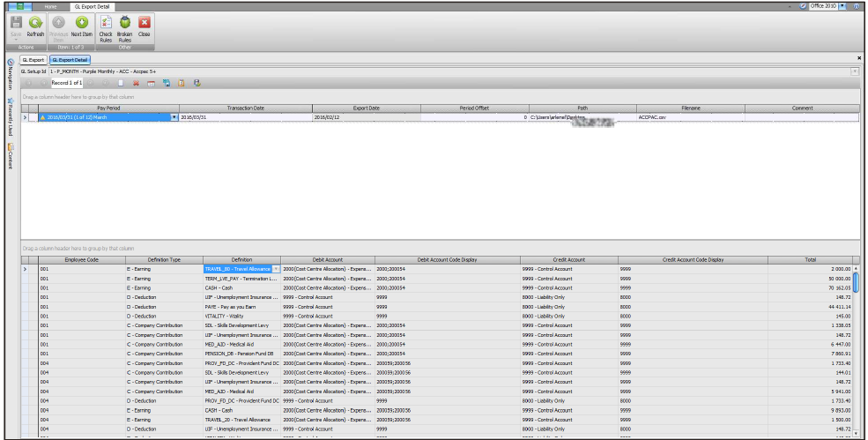Sort by Transaction Date column header
Viewport: 868px width, 440px height.
pyautogui.click(x=246, y=108)
